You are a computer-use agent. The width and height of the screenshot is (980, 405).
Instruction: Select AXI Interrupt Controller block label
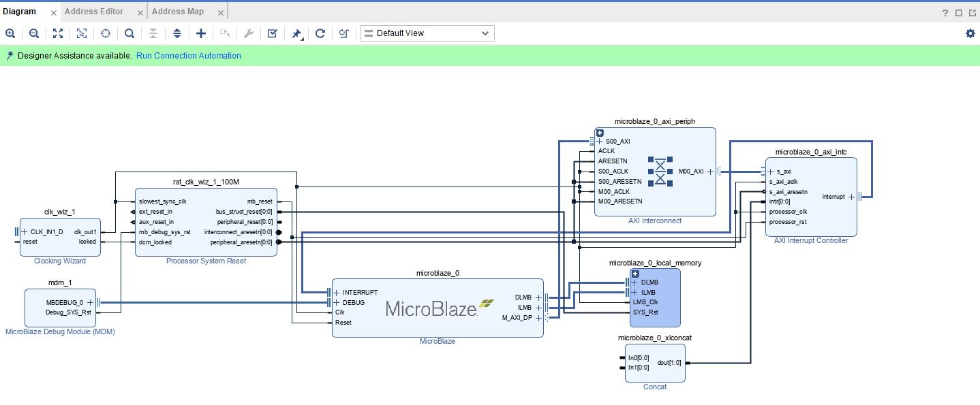tap(811, 240)
